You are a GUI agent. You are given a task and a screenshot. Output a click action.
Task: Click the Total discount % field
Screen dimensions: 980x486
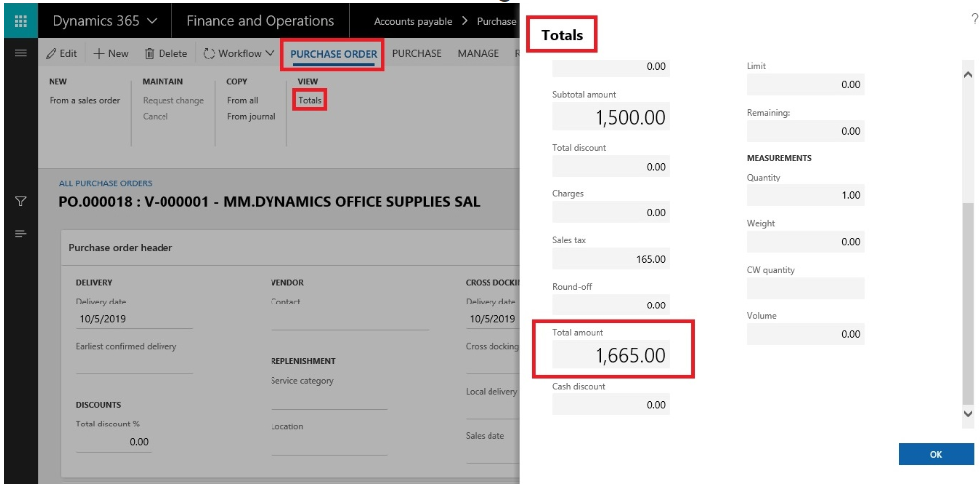(x=114, y=442)
